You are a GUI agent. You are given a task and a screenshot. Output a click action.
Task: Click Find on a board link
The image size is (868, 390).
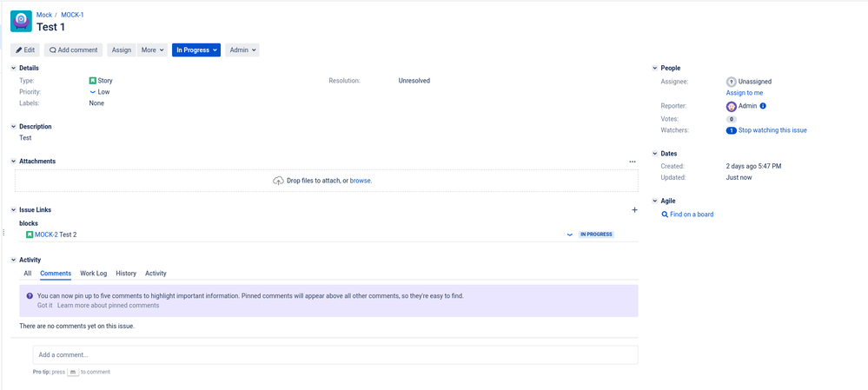click(x=692, y=215)
